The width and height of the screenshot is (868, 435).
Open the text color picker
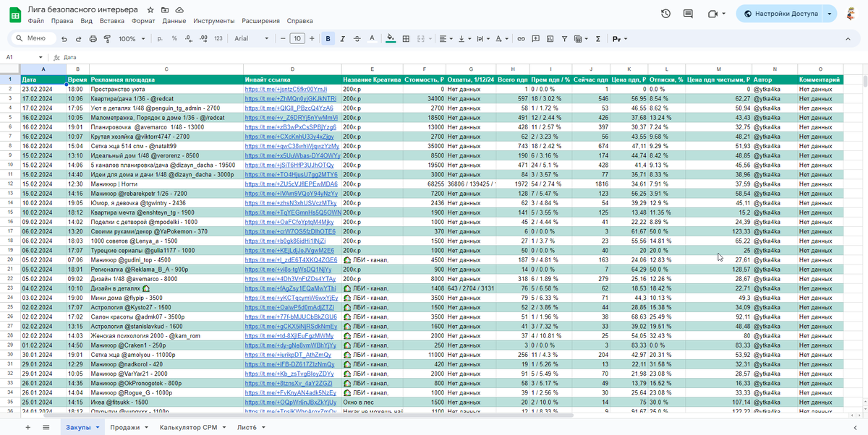(371, 39)
